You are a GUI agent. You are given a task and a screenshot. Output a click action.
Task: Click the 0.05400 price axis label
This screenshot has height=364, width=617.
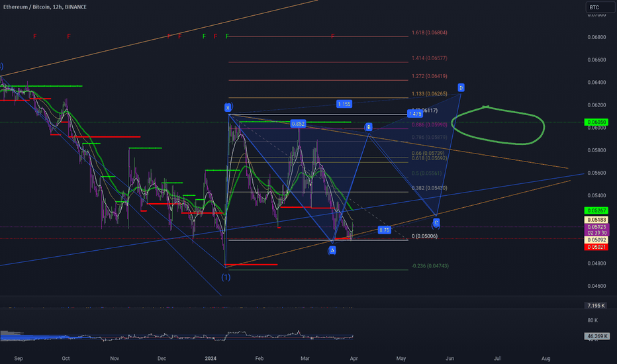(596, 196)
